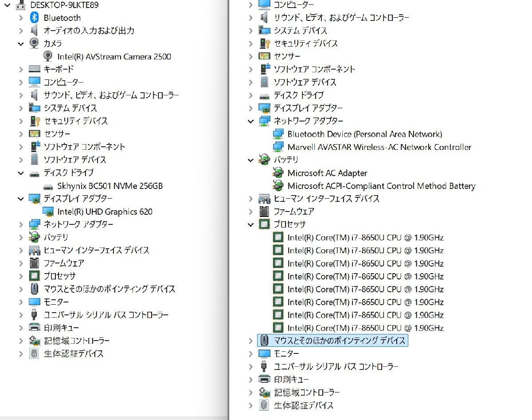Image resolution: width=532 pixels, height=420 pixels.
Task: Expand 記憶域コントローラー category in right pane
Action: (x=251, y=392)
